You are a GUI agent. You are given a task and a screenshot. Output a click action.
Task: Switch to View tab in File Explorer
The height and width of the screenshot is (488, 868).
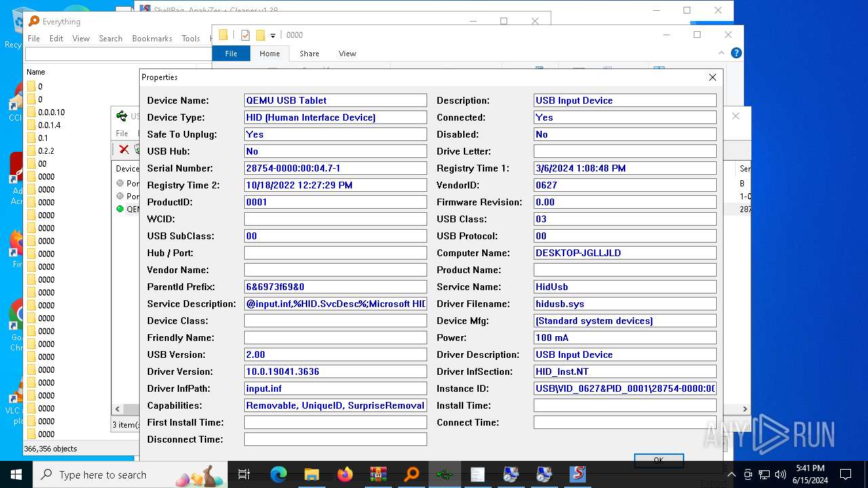click(x=347, y=54)
